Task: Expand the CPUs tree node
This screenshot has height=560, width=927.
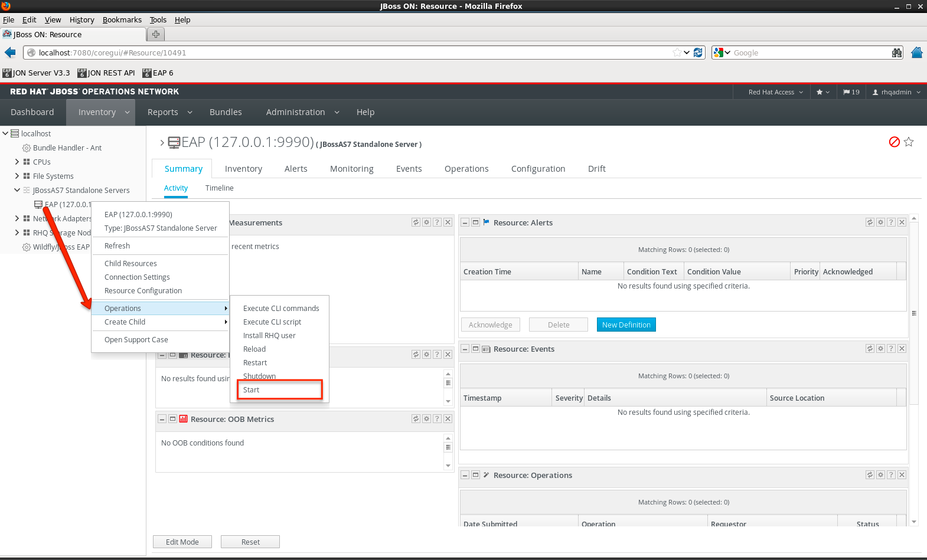Action: pyautogui.click(x=17, y=162)
